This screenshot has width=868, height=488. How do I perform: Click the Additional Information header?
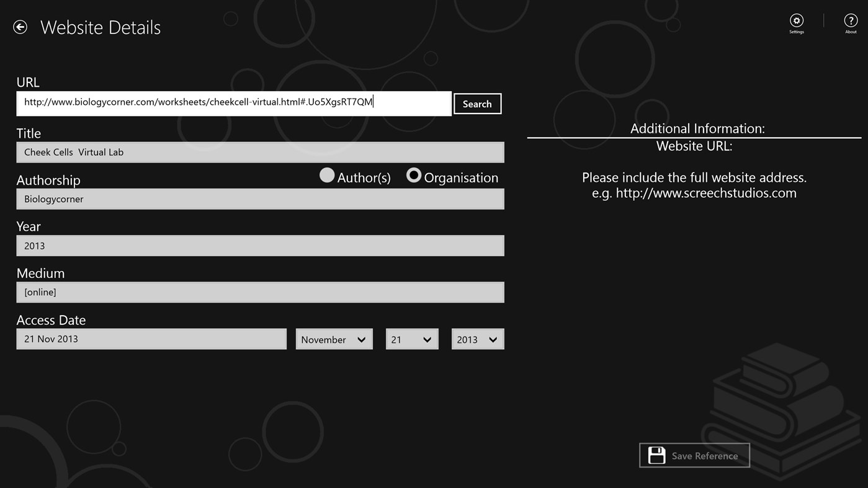[x=697, y=128]
